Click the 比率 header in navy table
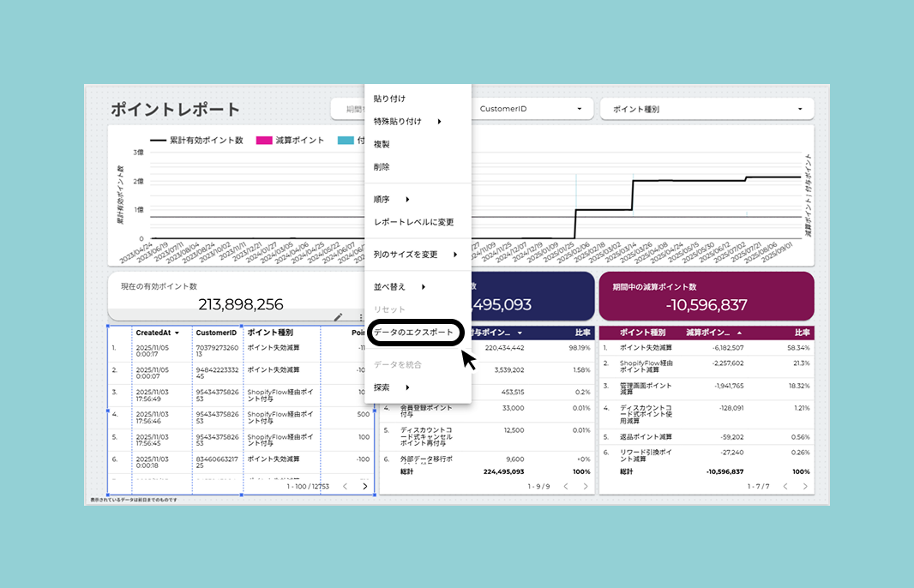The image size is (914, 588). [582, 333]
